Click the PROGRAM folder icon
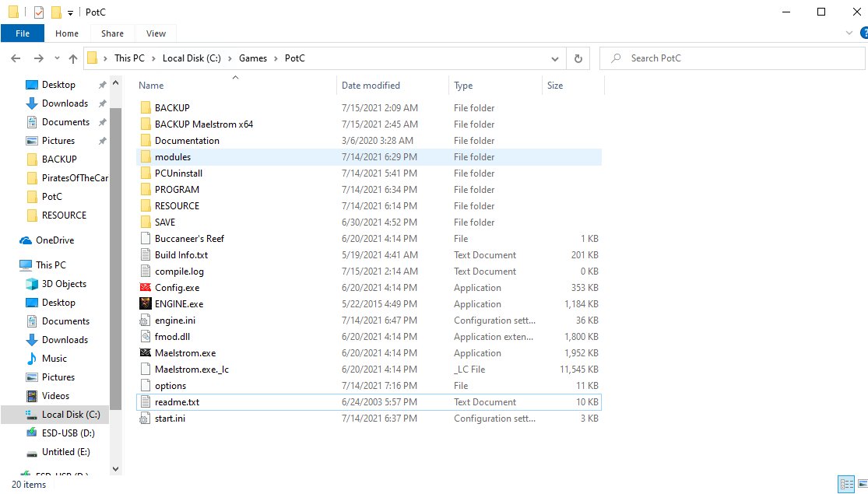Viewport: 868px width, 494px height. (146, 190)
